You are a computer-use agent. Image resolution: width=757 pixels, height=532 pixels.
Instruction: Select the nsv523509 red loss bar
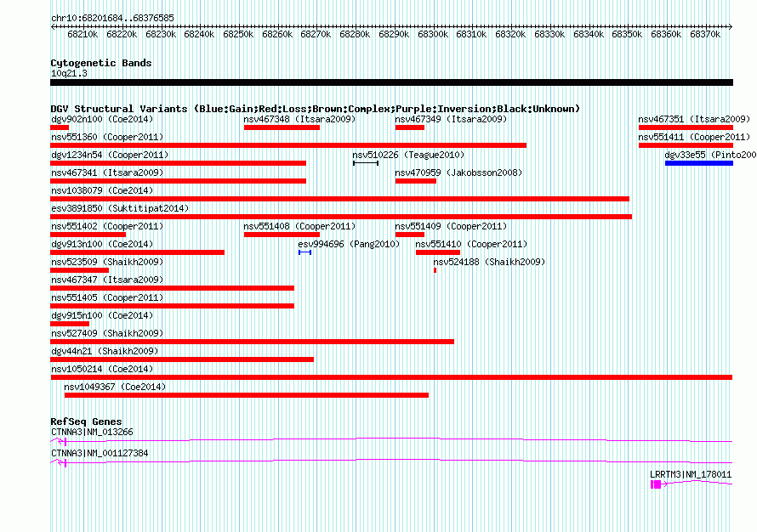point(80,270)
